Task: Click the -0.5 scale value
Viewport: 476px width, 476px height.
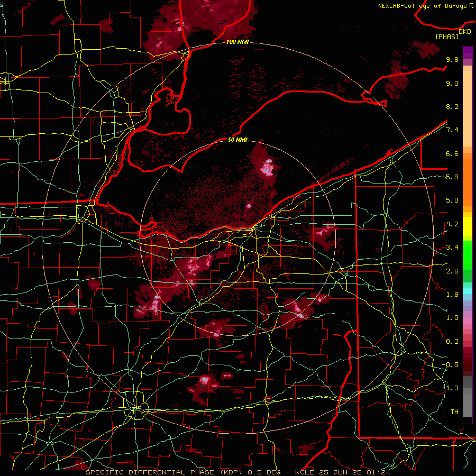Action: pos(450,365)
